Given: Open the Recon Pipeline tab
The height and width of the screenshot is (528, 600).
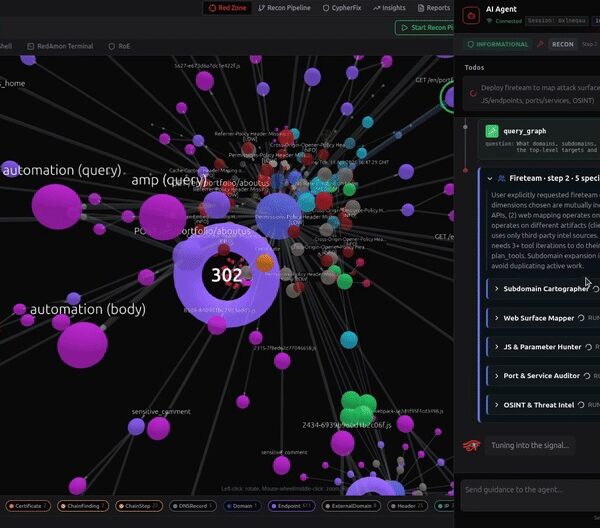Looking at the screenshot, I should click(284, 8).
